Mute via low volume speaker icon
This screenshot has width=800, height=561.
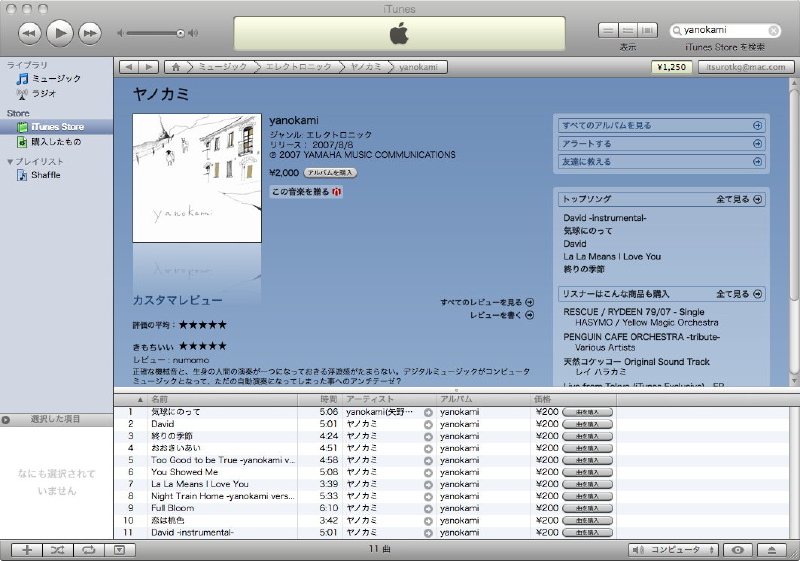(x=120, y=33)
